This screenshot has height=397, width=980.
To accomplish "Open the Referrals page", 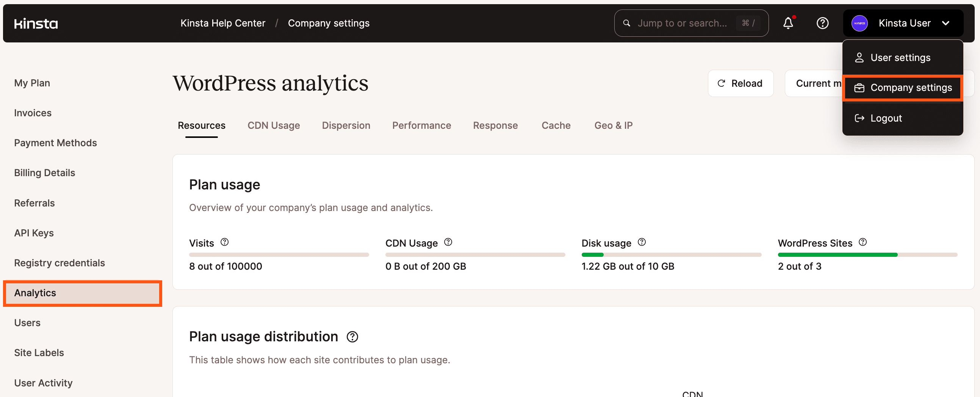I will point(34,203).
